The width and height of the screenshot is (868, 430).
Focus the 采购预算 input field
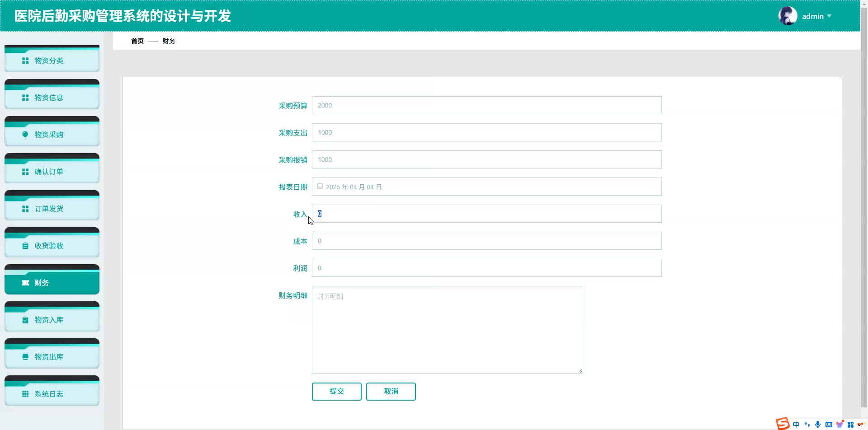pyautogui.click(x=487, y=105)
